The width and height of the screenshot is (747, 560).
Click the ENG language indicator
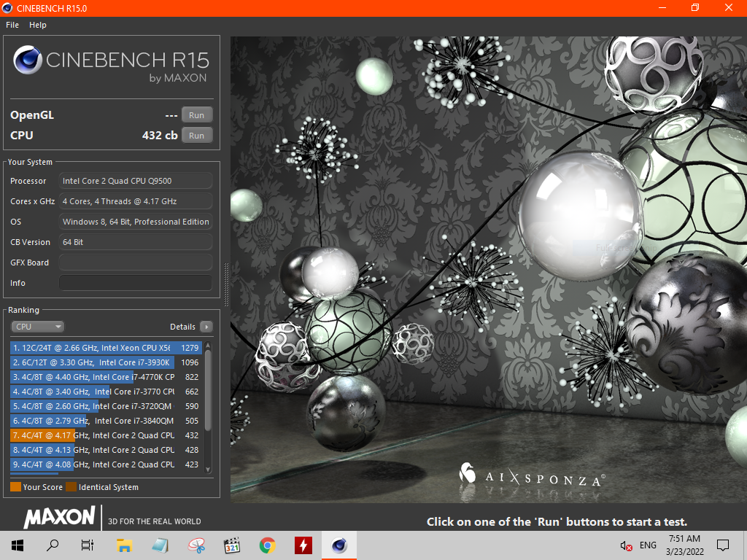pyautogui.click(x=648, y=545)
